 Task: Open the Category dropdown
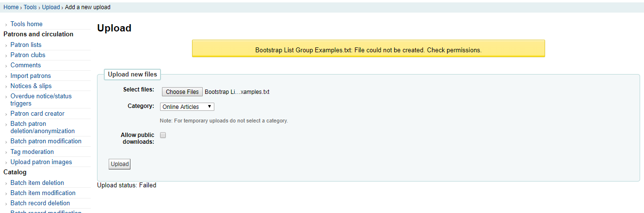click(x=187, y=106)
